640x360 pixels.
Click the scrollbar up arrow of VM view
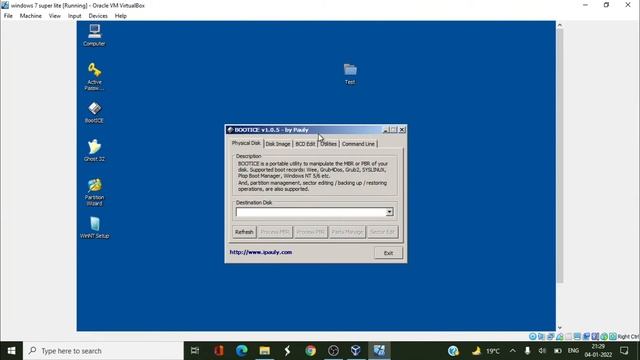[x=560, y=25]
